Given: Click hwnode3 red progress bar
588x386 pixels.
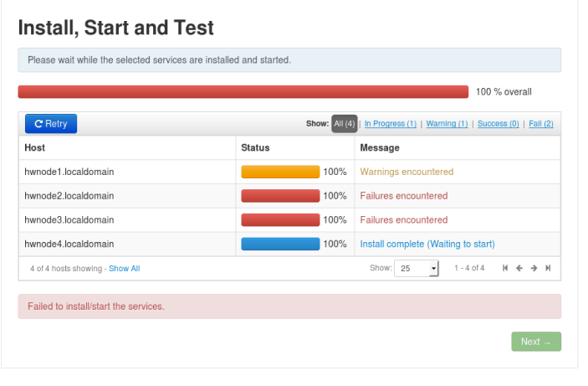Looking at the screenshot, I should click(x=280, y=219).
